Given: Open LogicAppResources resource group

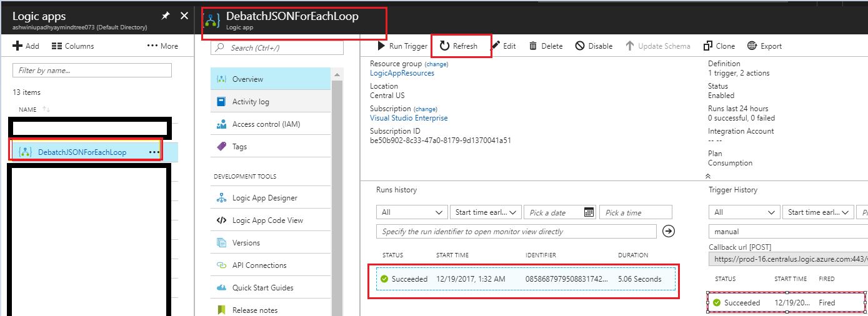Looking at the screenshot, I should tap(402, 73).
